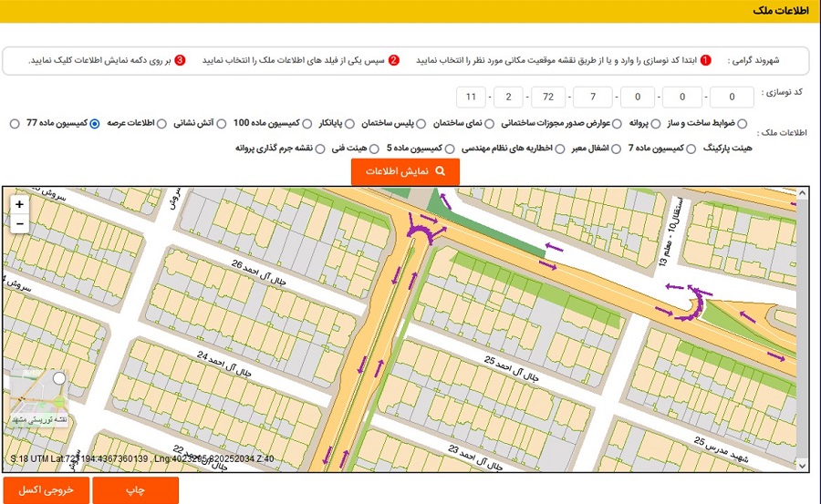Click the red step 3 badge
The width and height of the screenshot is (821, 504).
point(180,61)
